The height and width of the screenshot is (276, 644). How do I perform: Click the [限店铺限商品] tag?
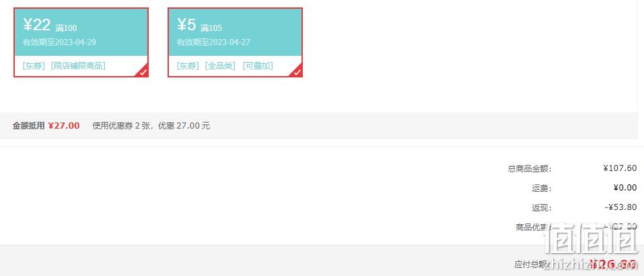[x=78, y=66]
